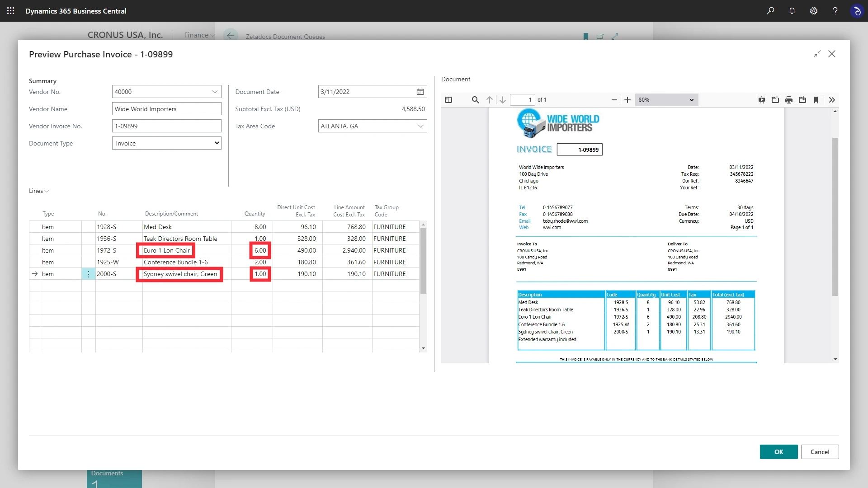
Task: Print the invoice document
Action: [789, 100]
